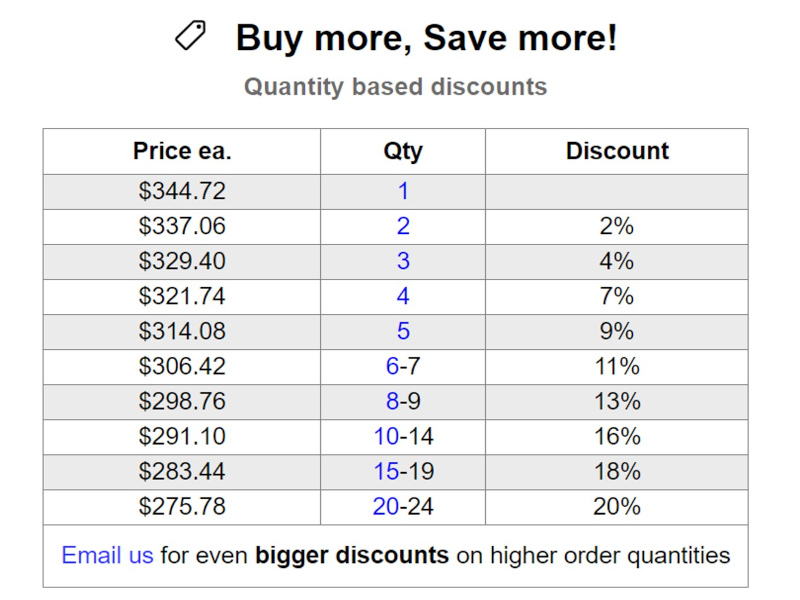Click the $344.72 price cell
Viewport: 800px width, 600px height.
tap(182, 191)
